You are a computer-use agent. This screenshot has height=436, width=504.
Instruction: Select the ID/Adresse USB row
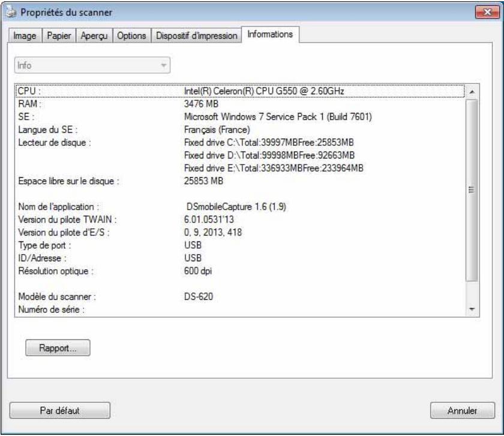click(240, 258)
